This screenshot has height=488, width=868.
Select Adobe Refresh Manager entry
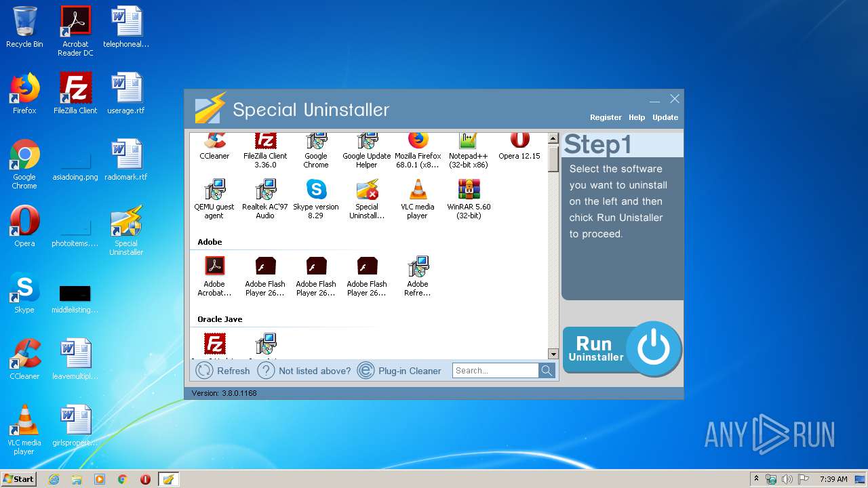click(x=418, y=277)
